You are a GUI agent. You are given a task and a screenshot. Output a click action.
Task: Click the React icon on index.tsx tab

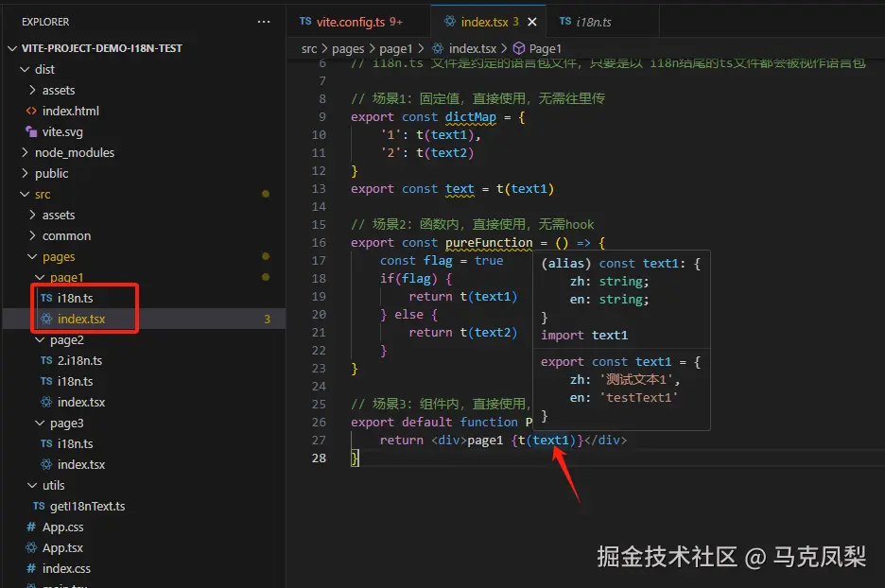click(449, 22)
